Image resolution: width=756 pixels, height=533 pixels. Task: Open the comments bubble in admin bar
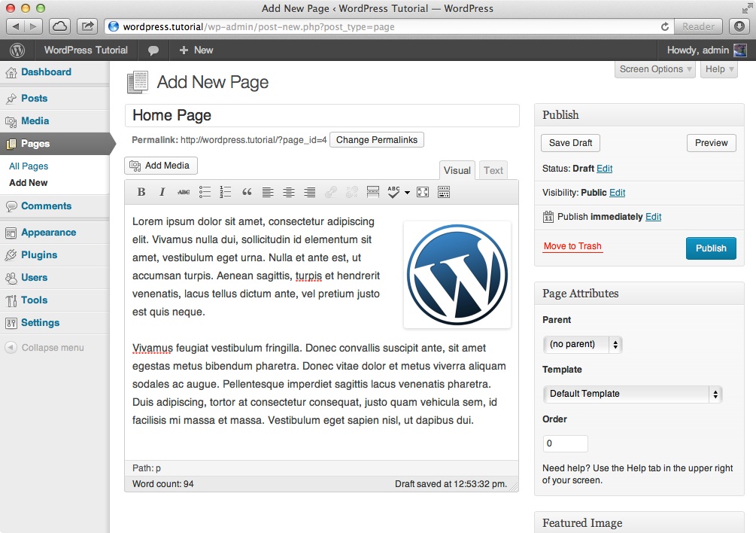(x=153, y=50)
